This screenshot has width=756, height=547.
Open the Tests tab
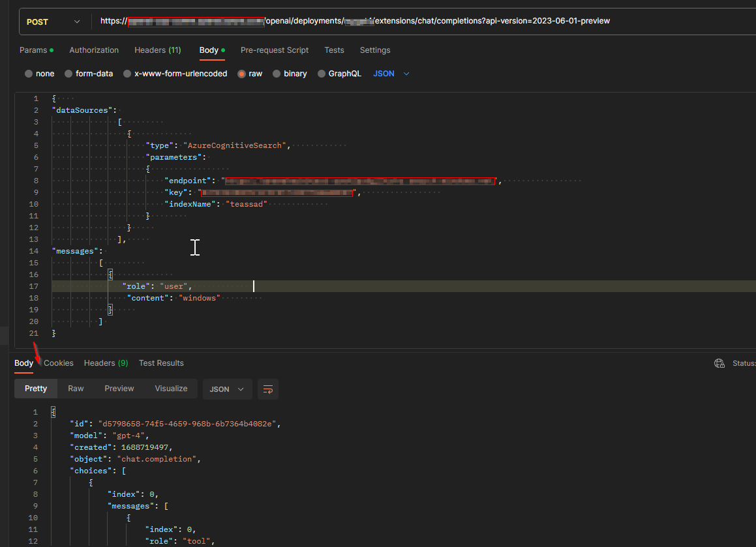pos(334,50)
